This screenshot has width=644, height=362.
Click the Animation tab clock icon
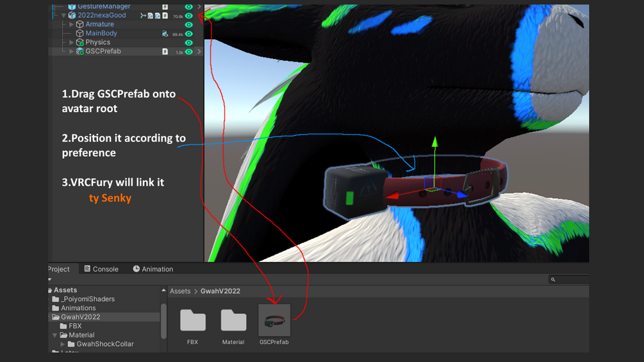pos(136,269)
